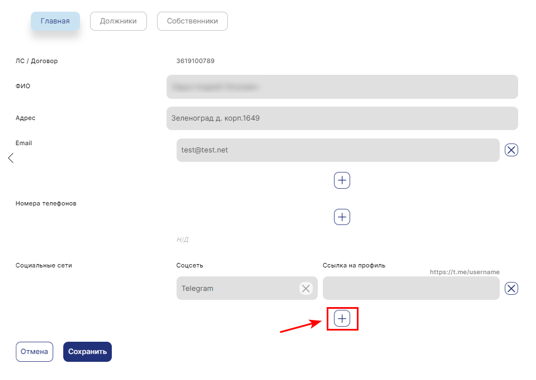Add another email address with plus icon
536x380 pixels.
(342, 180)
